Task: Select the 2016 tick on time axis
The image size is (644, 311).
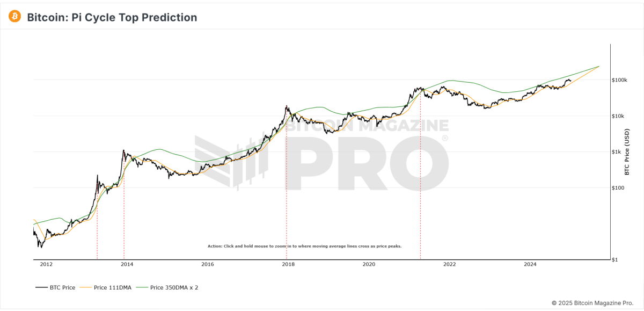Action: tap(207, 264)
